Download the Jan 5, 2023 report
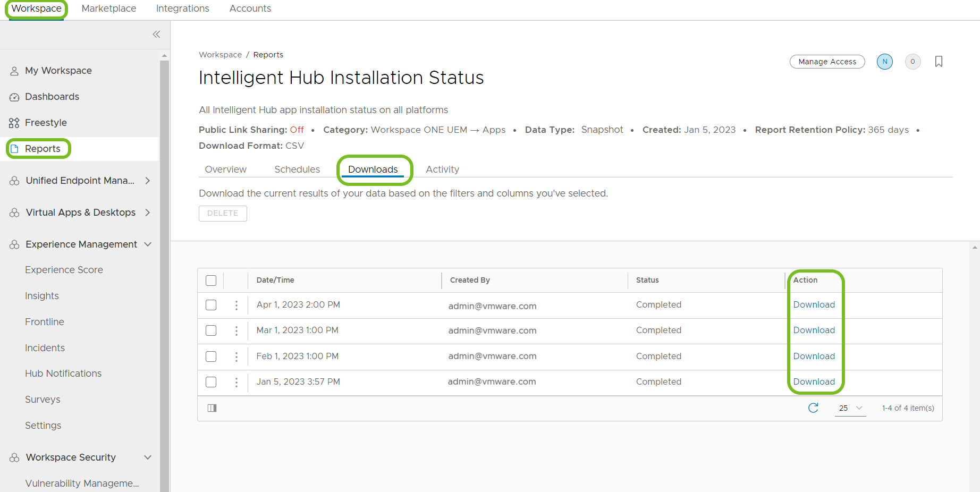The width and height of the screenshot is (980, 492). pyautogui.click(x=814, y=381)
